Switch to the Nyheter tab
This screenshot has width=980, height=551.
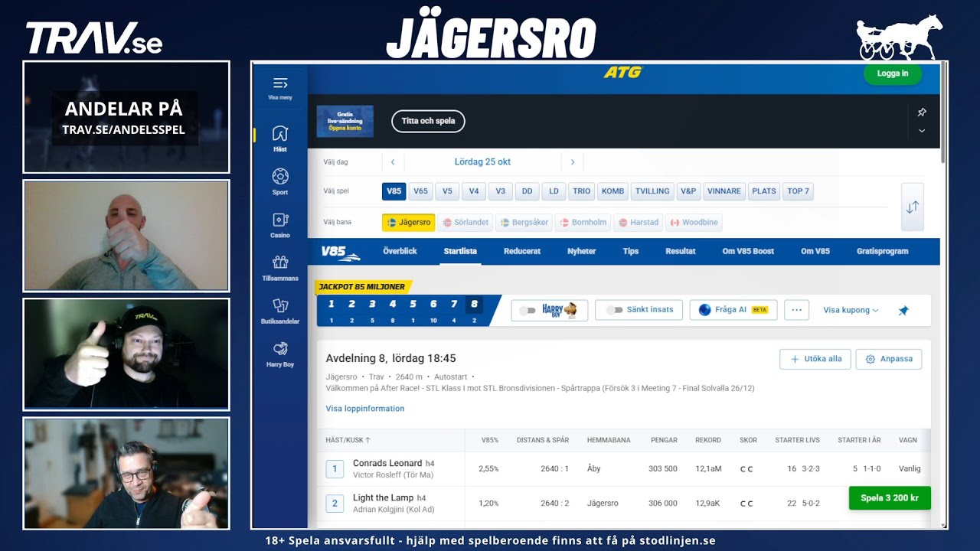tap(582, 251)
